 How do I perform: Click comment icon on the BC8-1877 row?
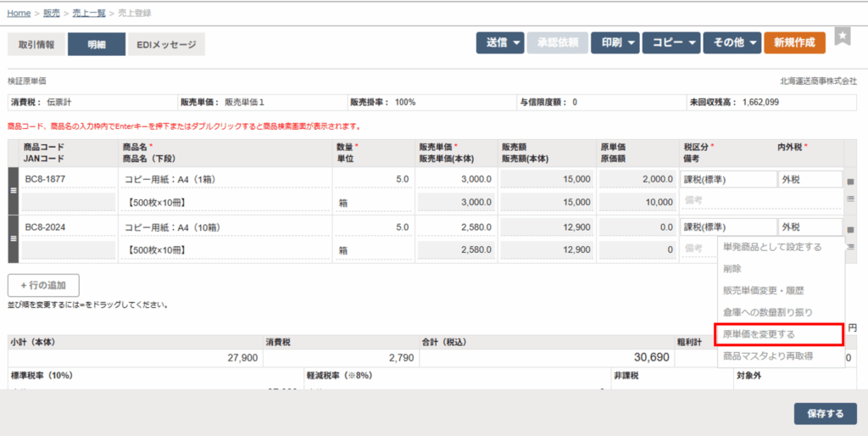850,181
